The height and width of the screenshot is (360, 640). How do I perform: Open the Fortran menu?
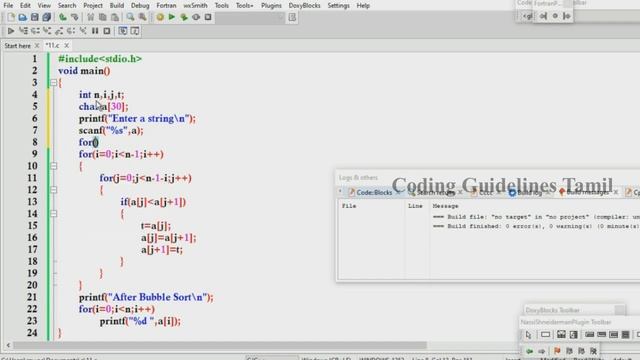coord(167,5)
